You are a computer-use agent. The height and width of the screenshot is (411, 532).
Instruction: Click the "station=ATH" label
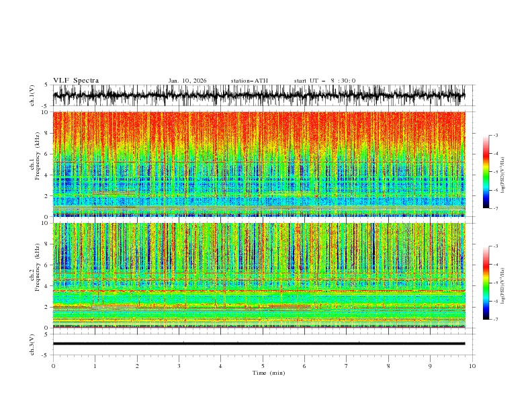click(x=249, y=81)
